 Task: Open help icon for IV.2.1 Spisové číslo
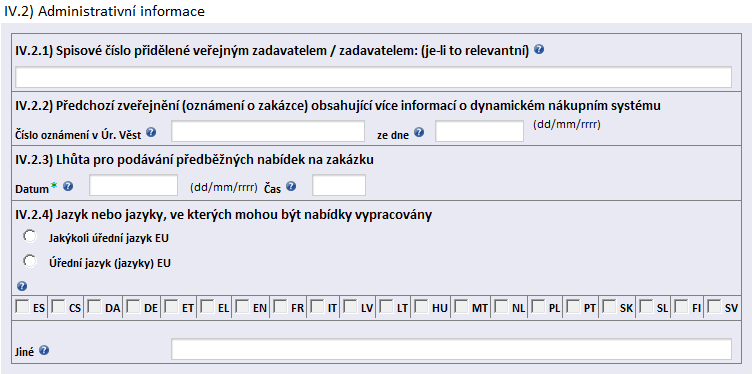(539, 49)
